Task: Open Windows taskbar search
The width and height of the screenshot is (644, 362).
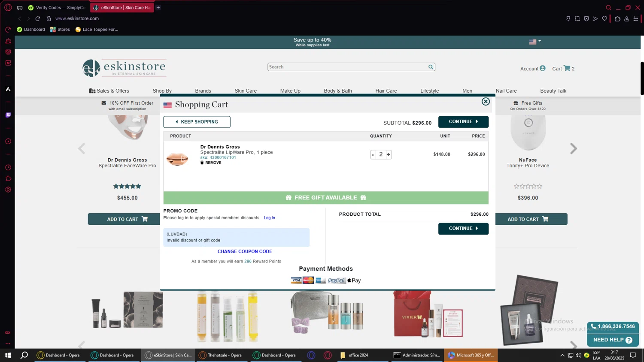Action: point(24,355)
